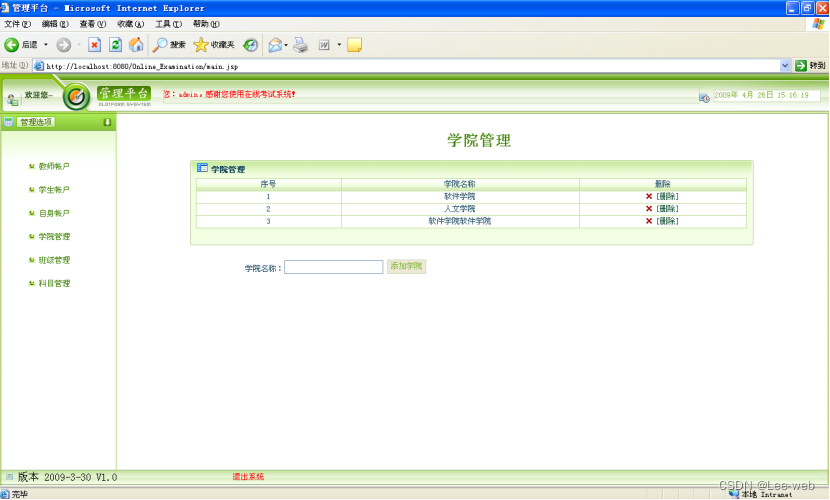This screenshot has width=830, height=500.
Task: Open the 工具 menu
Action: tap(168, 24)
